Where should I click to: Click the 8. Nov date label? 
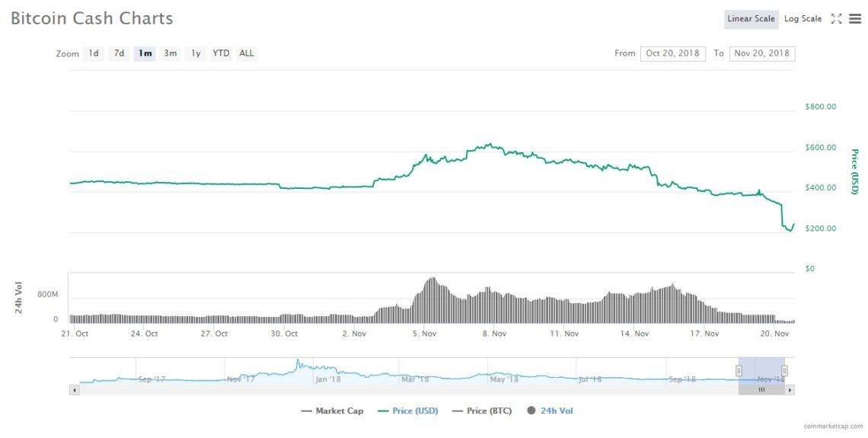pos(493,334)
